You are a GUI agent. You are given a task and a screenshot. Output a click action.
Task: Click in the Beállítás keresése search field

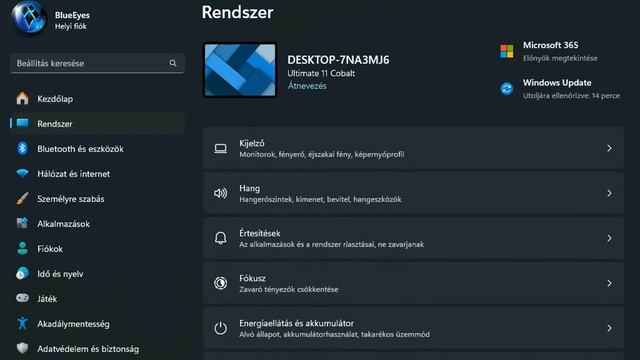click(98, 63)
